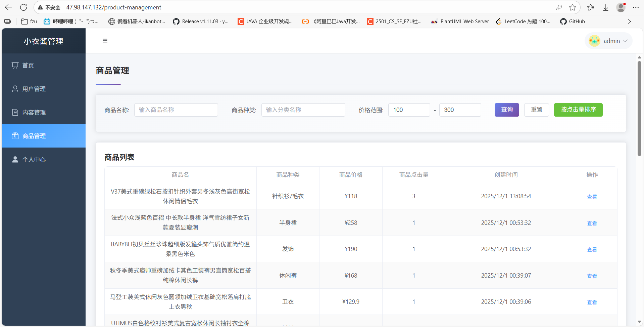The height and width of the screenshot is (327, 644).
Task: Open PlantUML Web Server bookmark
Action: pyautogui.click(x=460, y=22)
